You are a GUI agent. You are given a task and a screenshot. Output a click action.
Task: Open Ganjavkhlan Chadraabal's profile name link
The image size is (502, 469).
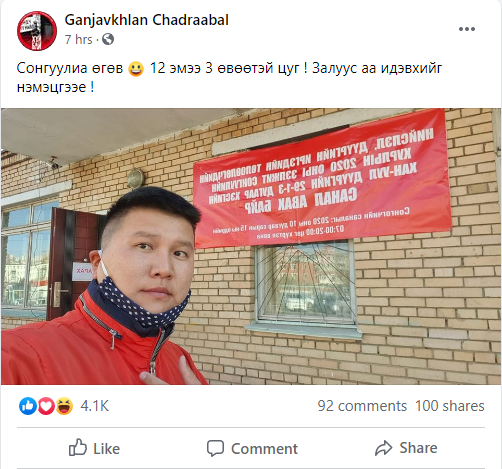[147, 20]
